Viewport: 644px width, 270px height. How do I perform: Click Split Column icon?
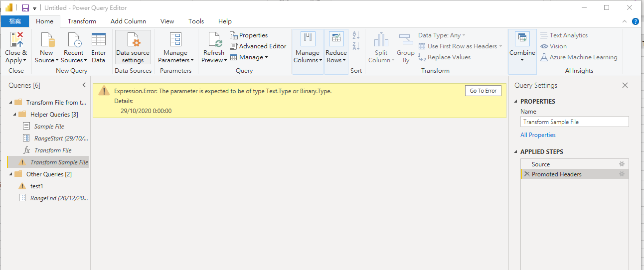click(x=381, y=40)
